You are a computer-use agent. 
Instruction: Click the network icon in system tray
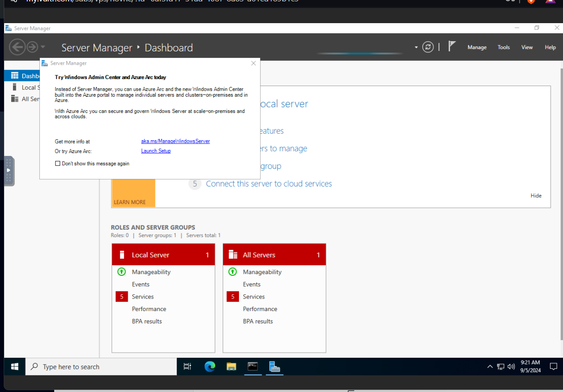coord(500,367)
